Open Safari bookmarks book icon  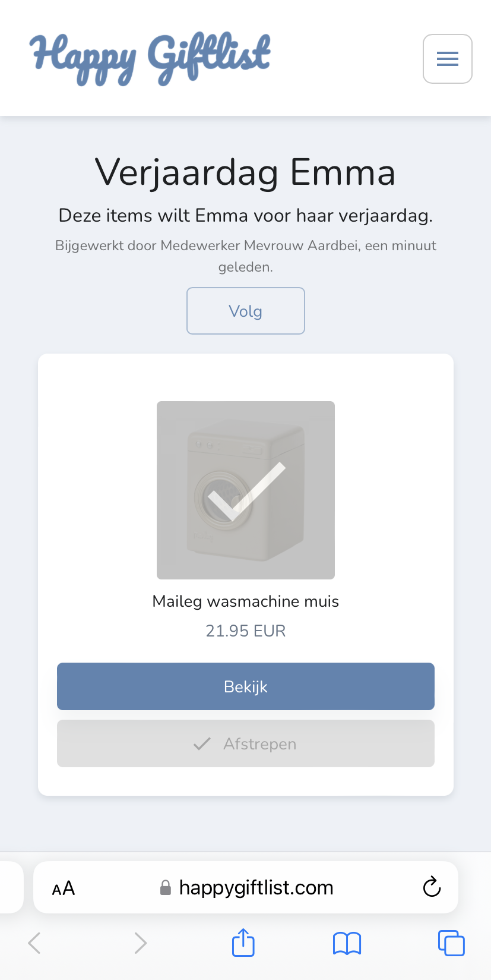coord(347,943)
